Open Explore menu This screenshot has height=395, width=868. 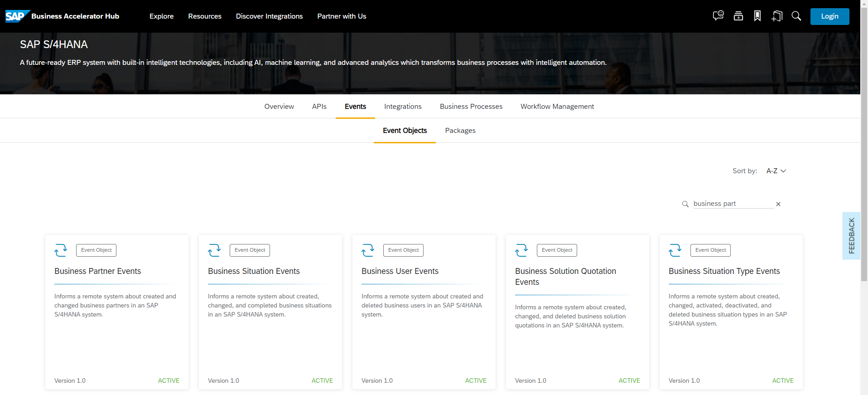(162, 16)
